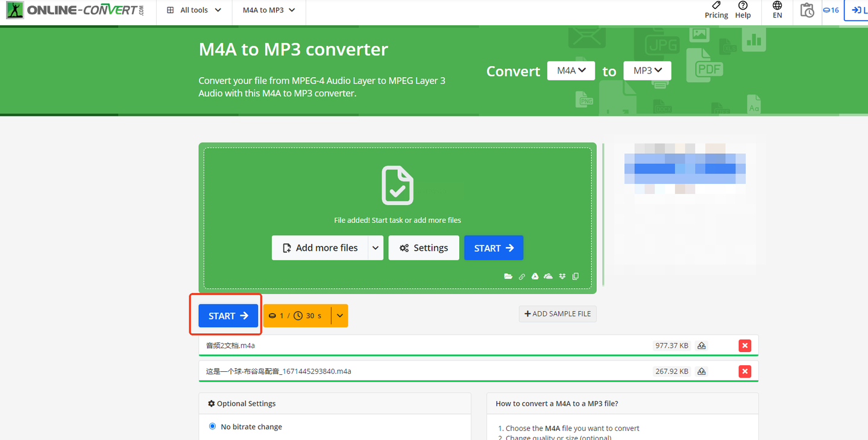This screenshot has height=440, width=868.
Task: Open the M4A to MP3 navigation menu
Action: [269, 10]
